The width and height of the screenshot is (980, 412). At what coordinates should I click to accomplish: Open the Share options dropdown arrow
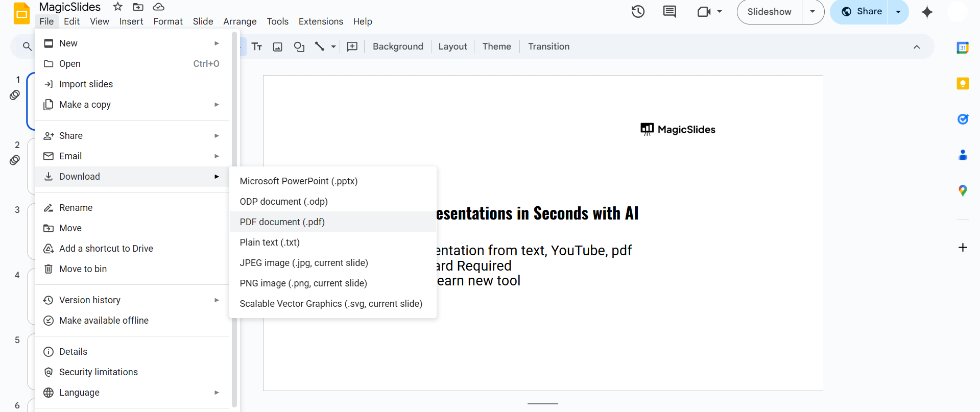pyautogui.click(x=898, y=12)
